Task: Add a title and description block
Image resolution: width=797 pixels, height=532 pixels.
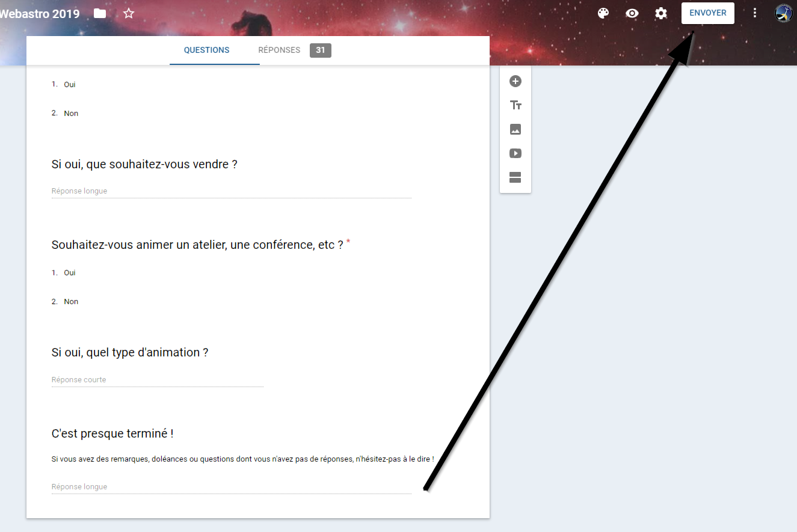Action: click(x=515, y=105)
